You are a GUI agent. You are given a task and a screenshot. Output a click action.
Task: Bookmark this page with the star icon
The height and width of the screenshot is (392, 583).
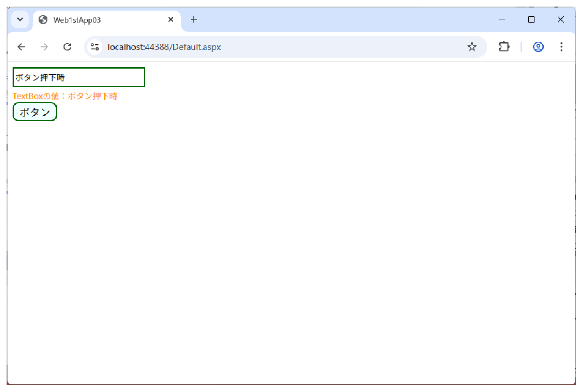click(472, 47)
